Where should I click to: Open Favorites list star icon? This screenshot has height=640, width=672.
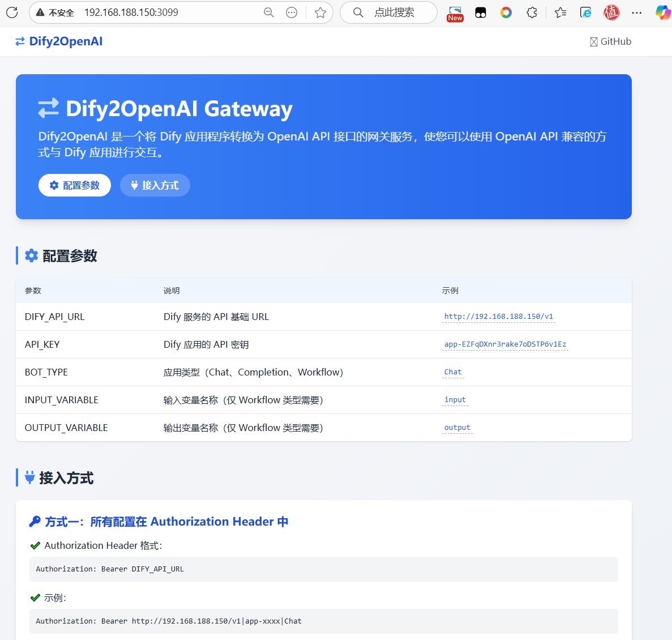(x=560, y=12)
